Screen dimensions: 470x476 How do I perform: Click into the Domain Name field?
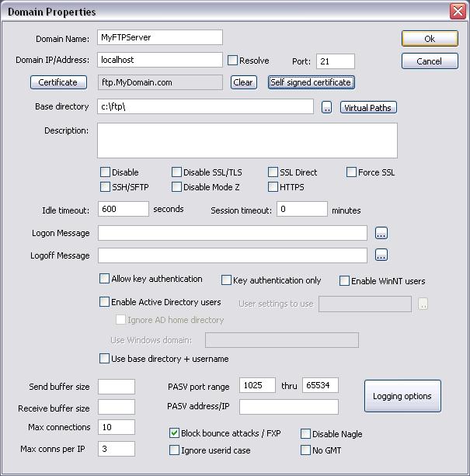(160, 38)
